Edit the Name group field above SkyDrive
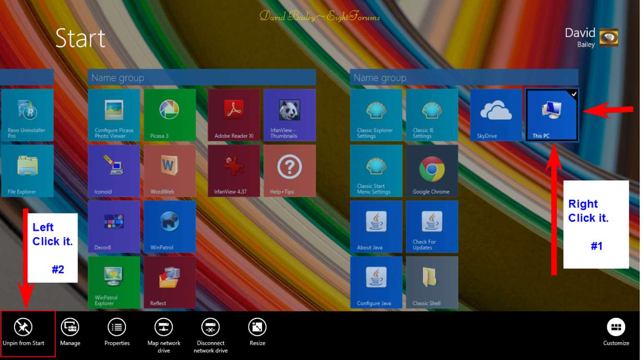Screen dimensions: 644x360 (464, 77)
